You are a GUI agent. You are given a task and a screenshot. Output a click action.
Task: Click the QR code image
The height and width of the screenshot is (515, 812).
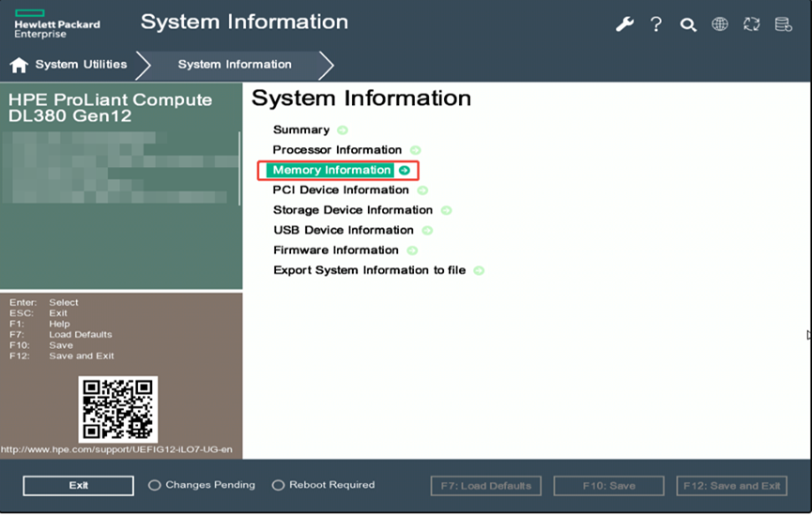(x=117, y=409)
